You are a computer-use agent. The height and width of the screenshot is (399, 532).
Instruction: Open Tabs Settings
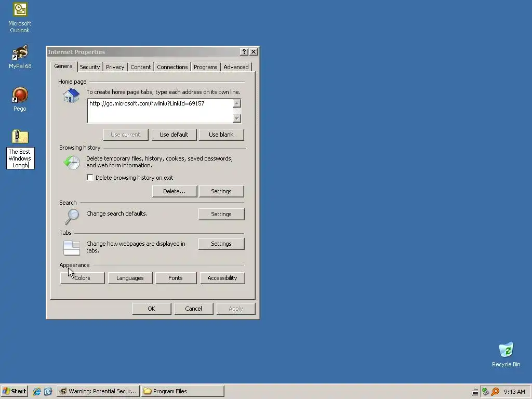(221, 244)
